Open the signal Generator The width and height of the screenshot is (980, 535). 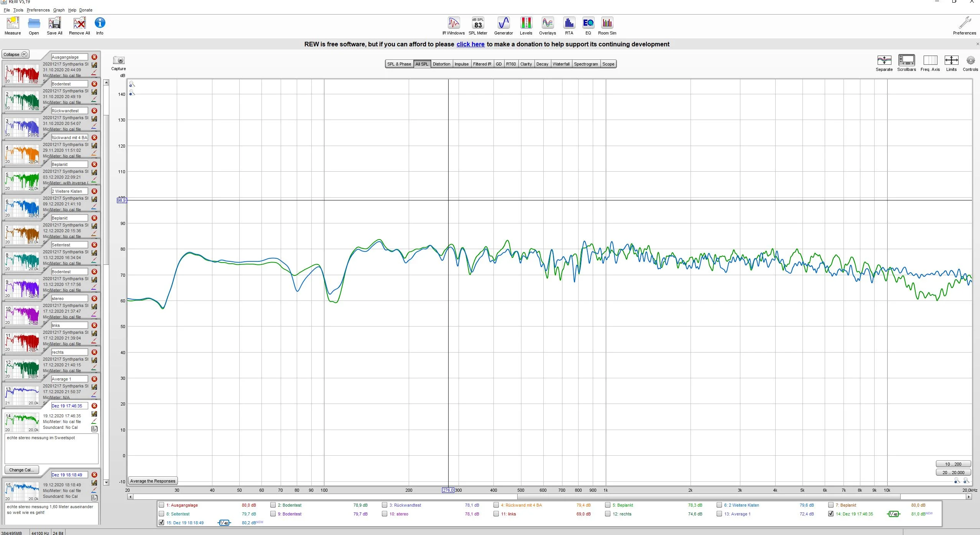pos(503,26)
